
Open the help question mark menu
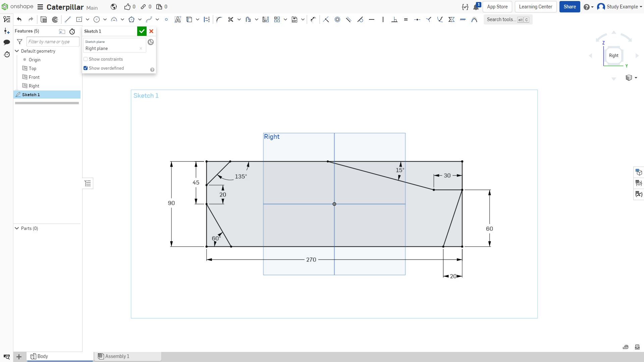point(588,7)
